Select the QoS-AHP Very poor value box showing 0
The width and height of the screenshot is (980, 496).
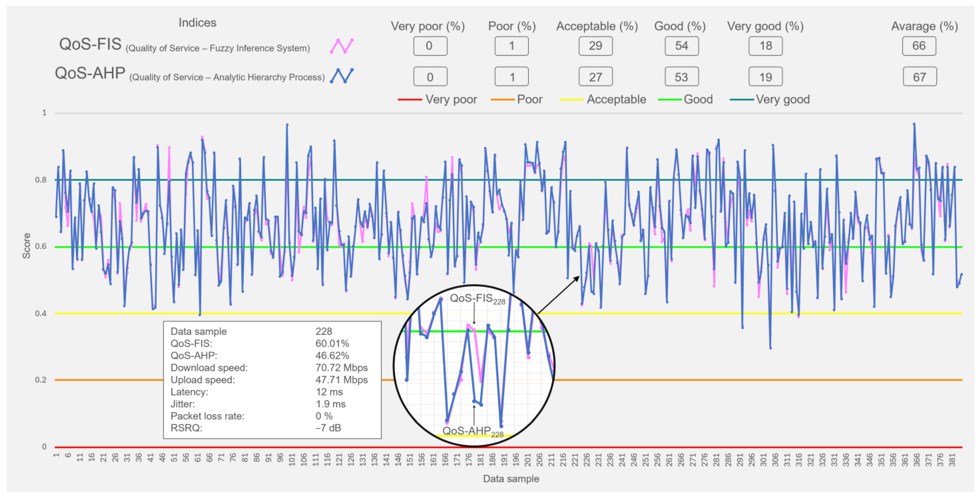tap(430, 77)
